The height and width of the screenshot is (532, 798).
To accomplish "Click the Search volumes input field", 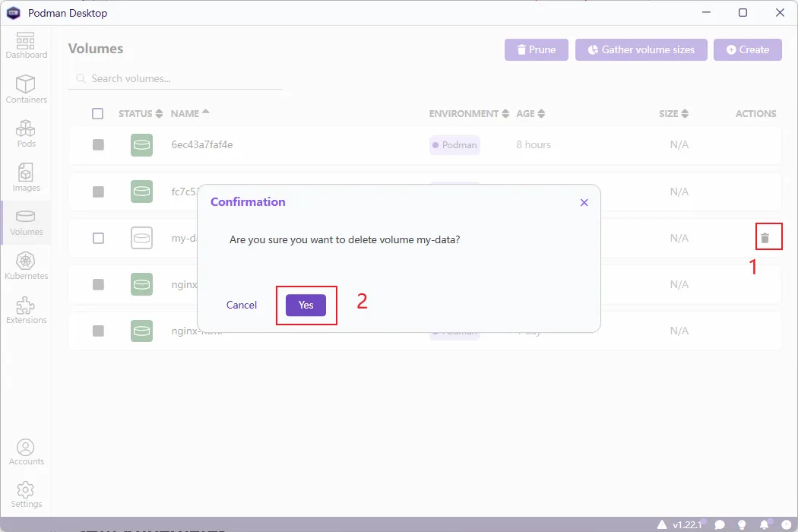I will [182, 78].
